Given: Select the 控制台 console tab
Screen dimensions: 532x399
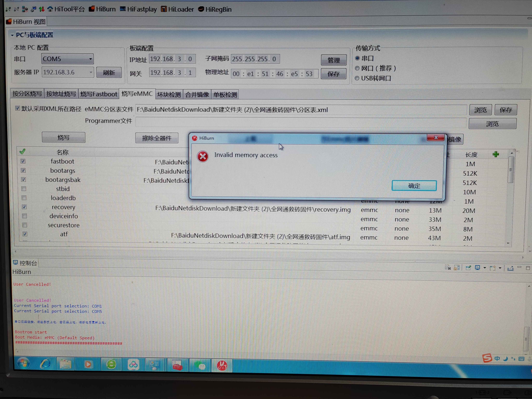Looking at the screenshot, I should pos(25,263).
